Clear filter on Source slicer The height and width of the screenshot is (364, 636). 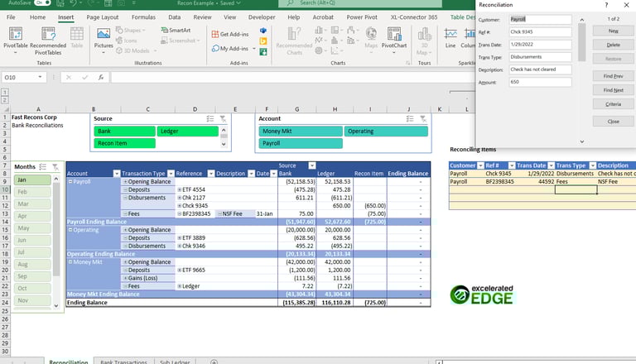pyautogui.click(x=223, y=119)
